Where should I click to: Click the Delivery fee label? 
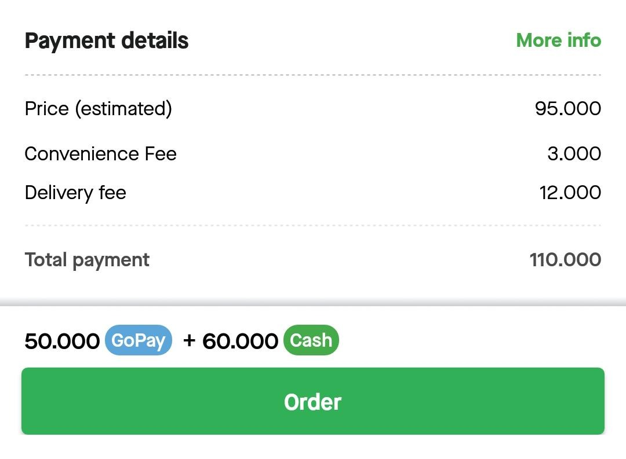75,192
